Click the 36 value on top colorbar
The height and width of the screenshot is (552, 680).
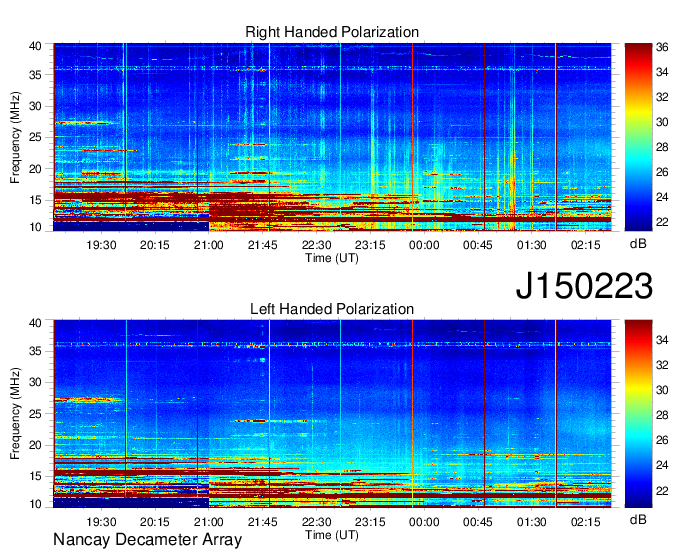(662, 47)
